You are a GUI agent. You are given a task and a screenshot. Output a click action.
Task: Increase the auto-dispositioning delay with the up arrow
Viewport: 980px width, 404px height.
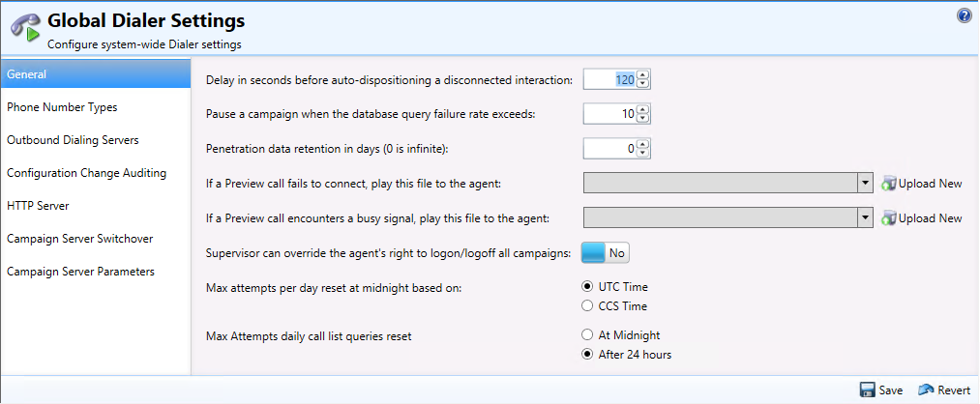(643, 75)
